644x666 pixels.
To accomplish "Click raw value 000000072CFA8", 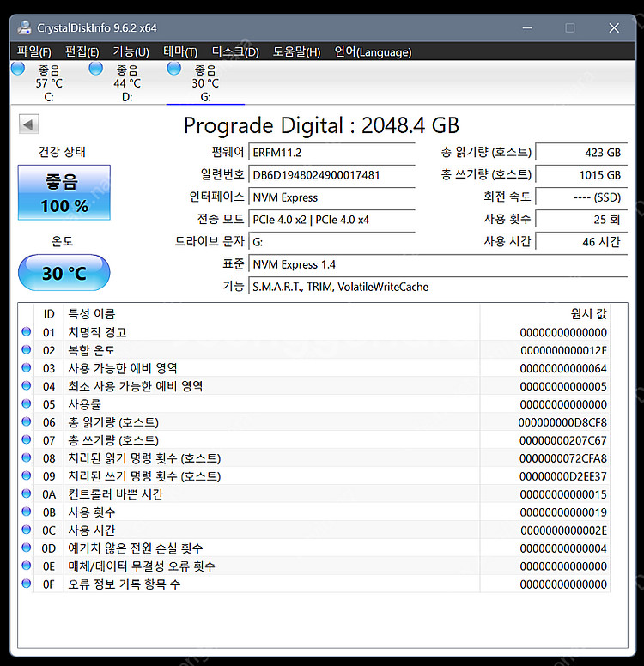I will click(562, 458).
